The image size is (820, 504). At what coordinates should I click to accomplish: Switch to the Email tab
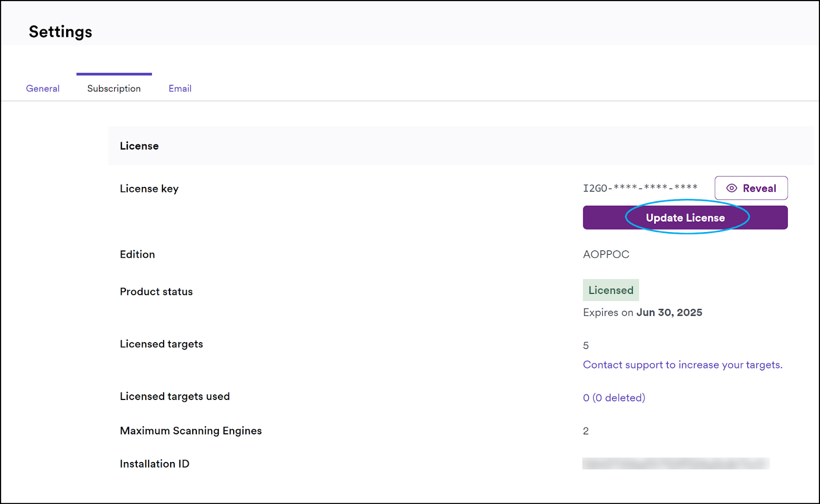click(180, 89)
